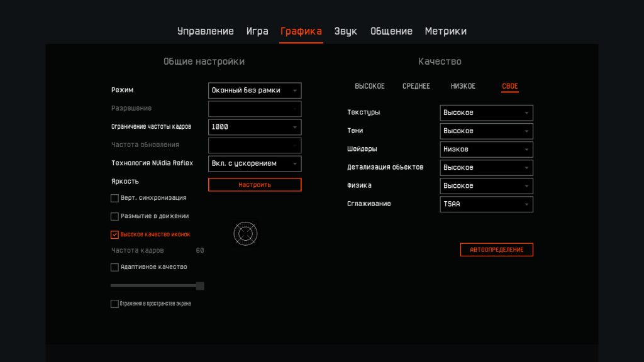Screen dimensions: 644x362
Task: Open the Тени quality dropdown
Action: click(x=486, y=131)
